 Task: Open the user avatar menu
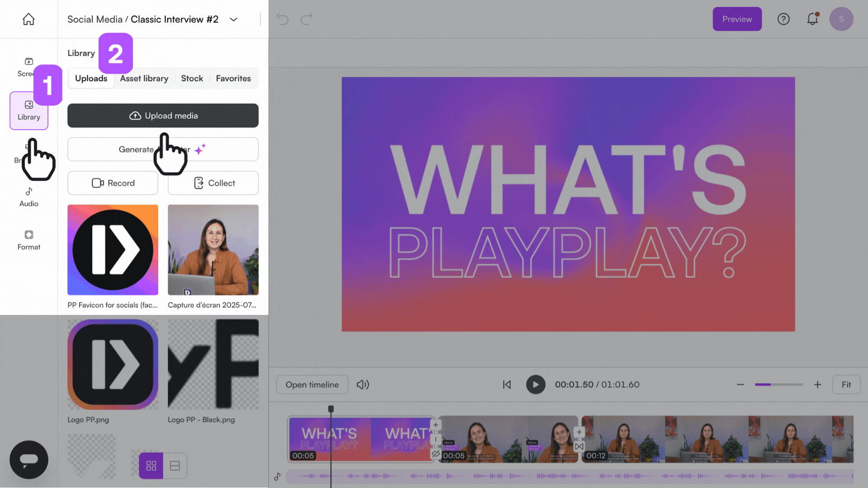point(841,19)
